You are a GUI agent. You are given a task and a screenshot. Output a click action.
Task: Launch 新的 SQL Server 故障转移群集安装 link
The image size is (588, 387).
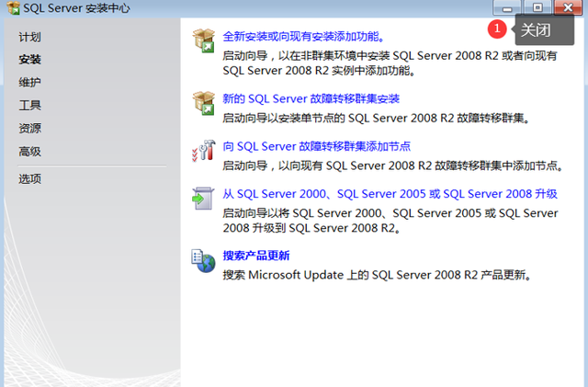(x=311, y=98)
